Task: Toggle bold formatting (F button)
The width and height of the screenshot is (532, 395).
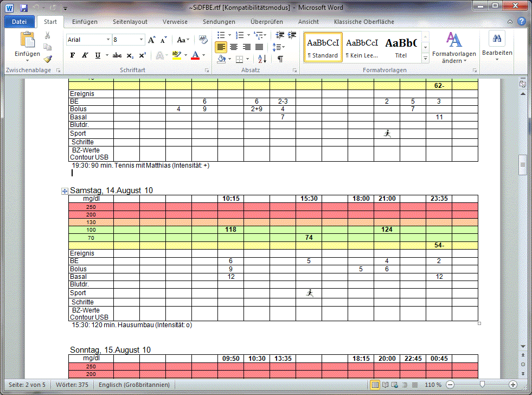Action: point(73,55)
